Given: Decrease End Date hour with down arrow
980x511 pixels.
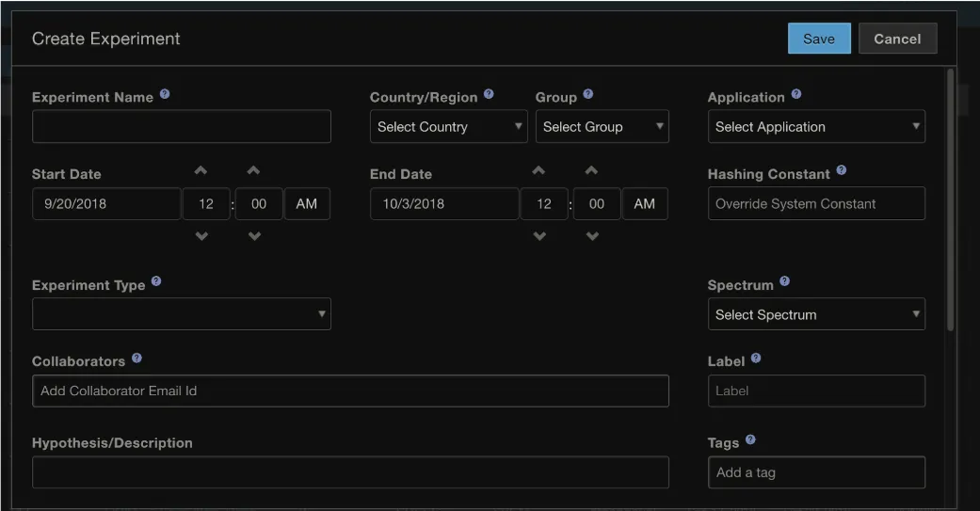Looking at the screenshot, I should 539,236.
